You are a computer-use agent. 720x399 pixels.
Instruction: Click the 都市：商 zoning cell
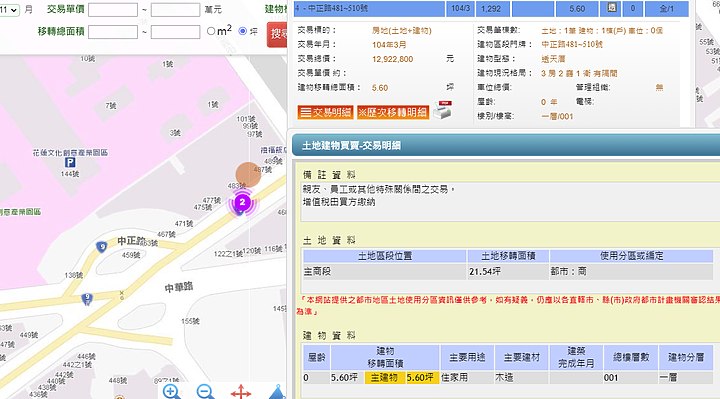point(631,271)
